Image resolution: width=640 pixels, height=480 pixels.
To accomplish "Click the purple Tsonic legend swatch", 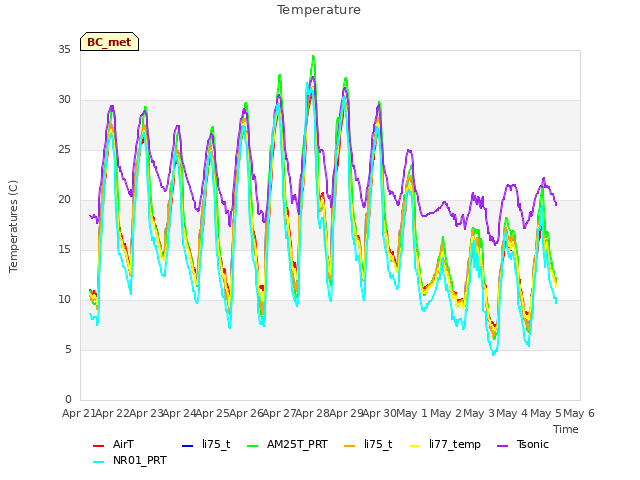I will (x=503, y=446).
